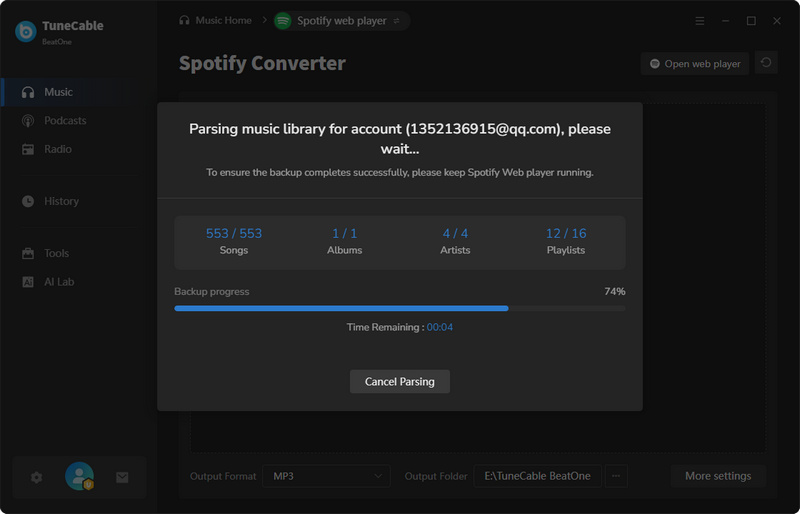Open the hamburger menu icon
The image size is (800, 514).
pyautogui.click(x=700, y=21)
